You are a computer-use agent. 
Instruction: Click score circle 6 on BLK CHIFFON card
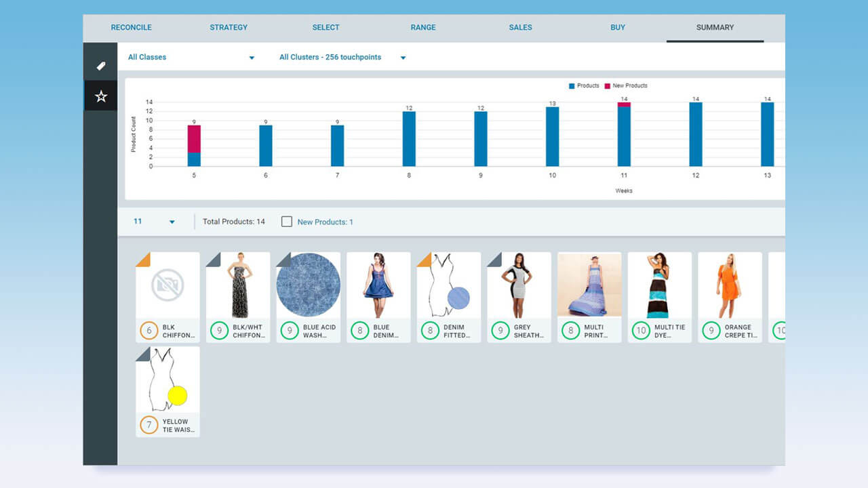(149, 331)
